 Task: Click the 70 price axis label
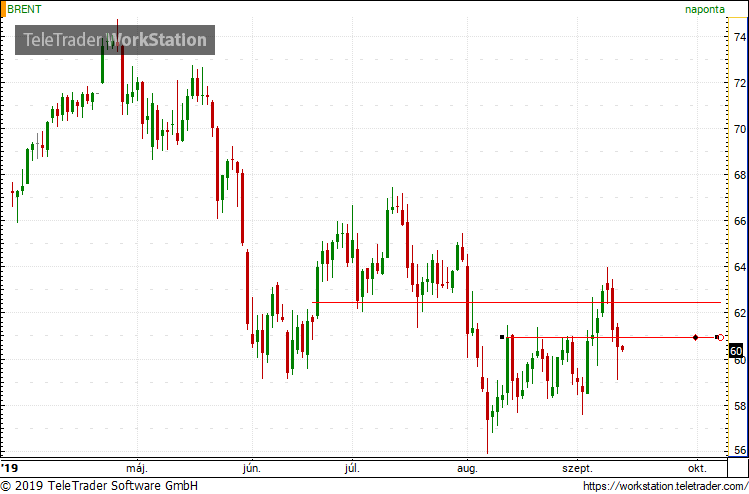740,129
